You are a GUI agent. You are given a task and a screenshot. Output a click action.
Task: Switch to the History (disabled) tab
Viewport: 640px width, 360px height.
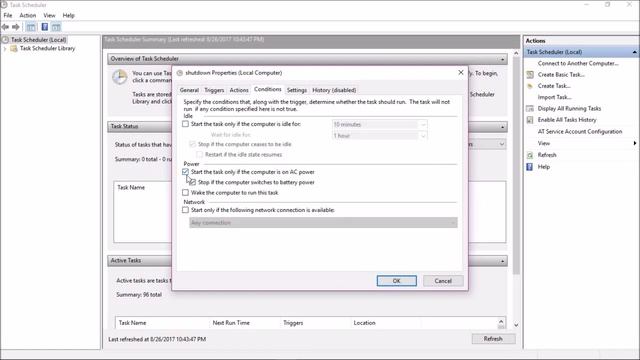[334, 90]
